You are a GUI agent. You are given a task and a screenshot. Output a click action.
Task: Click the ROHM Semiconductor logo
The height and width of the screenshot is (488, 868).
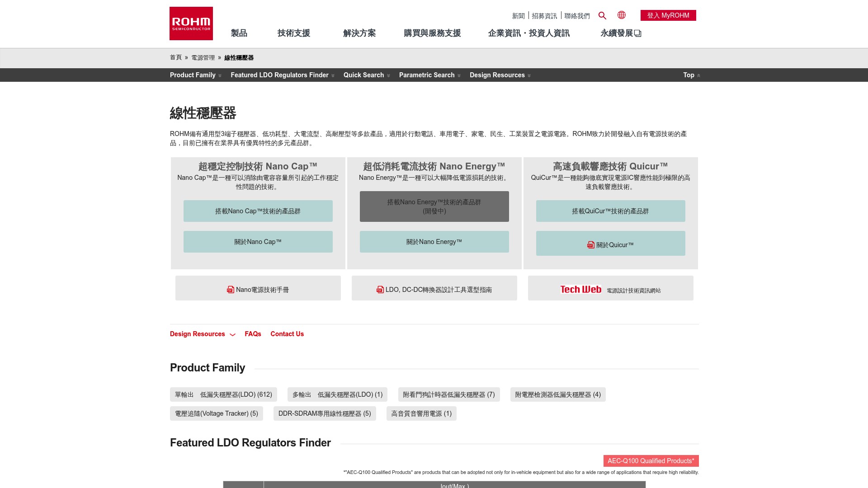tap(191, 23)
